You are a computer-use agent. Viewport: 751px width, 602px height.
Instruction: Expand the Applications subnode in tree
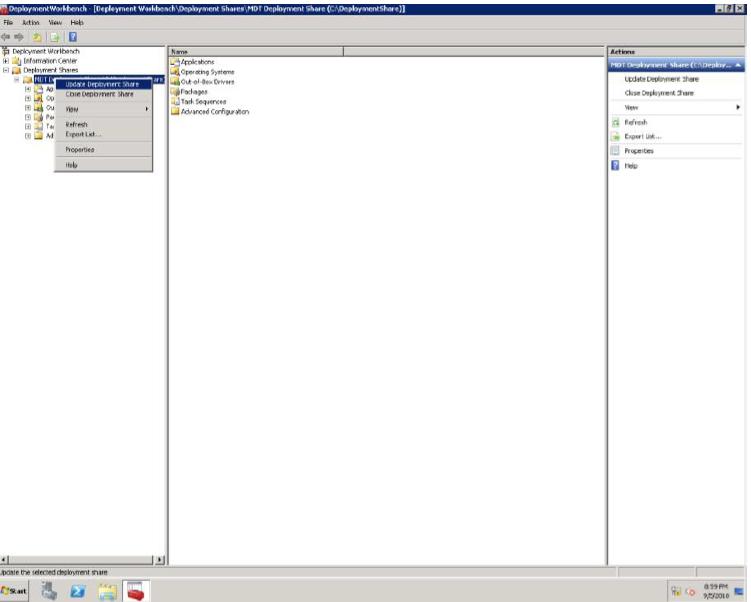[x=28, y=89]
